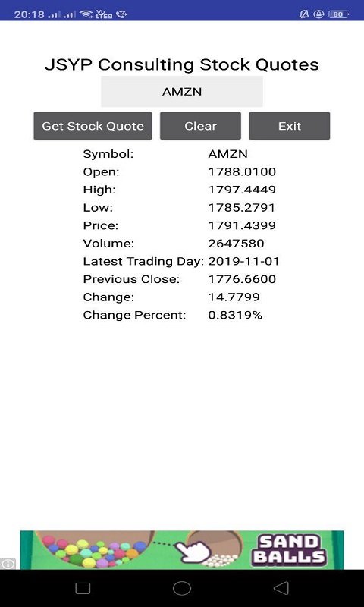Open the ad info icon
This screenshot has height=607, width=364.
(8, 563)
